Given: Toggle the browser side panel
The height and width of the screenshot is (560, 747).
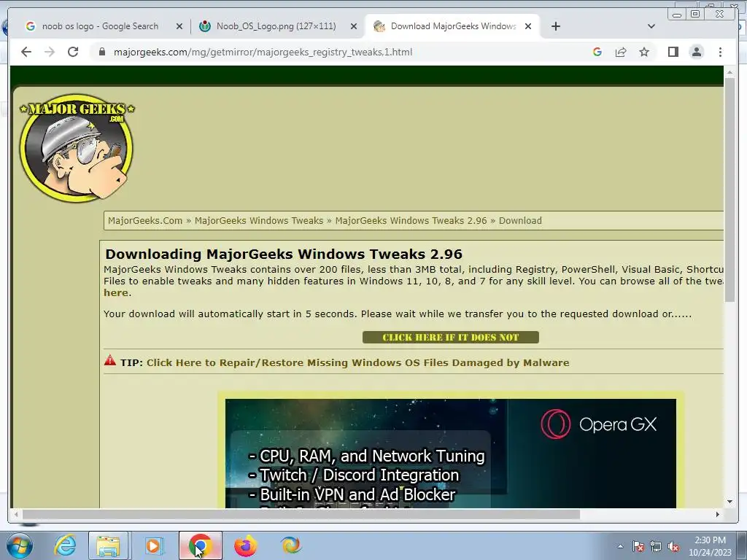Looking at the screenshot, I should coord(673,52).
